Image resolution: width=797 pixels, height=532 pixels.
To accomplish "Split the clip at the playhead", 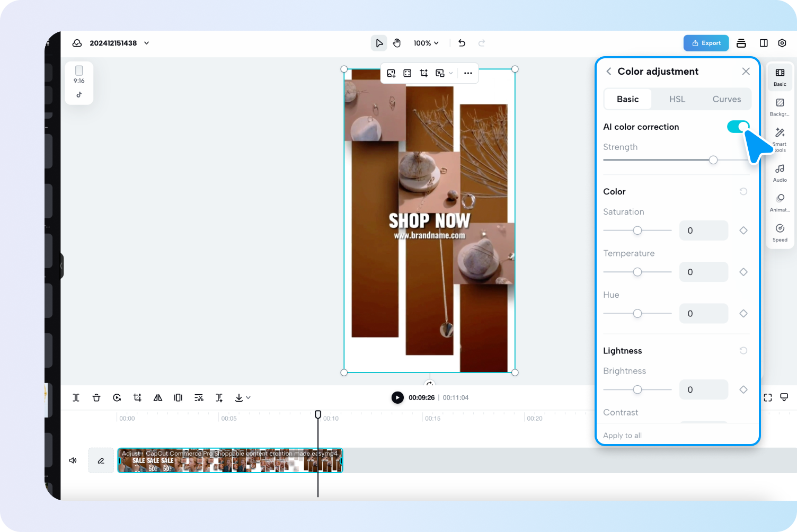I will [x=76, y=397].
